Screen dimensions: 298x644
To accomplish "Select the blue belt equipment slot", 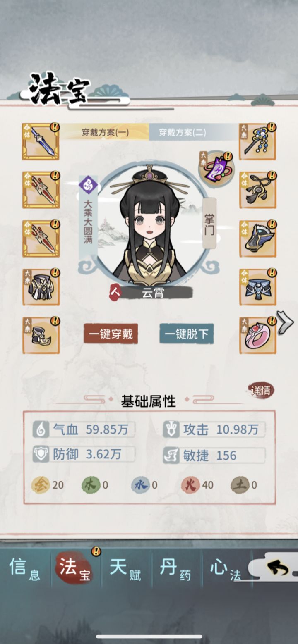I will pos(257,287).
